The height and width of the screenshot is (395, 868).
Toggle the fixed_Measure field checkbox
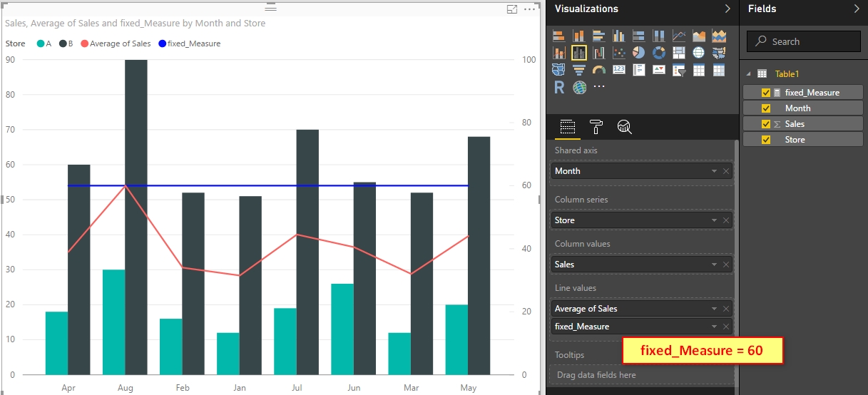[766, 93]
